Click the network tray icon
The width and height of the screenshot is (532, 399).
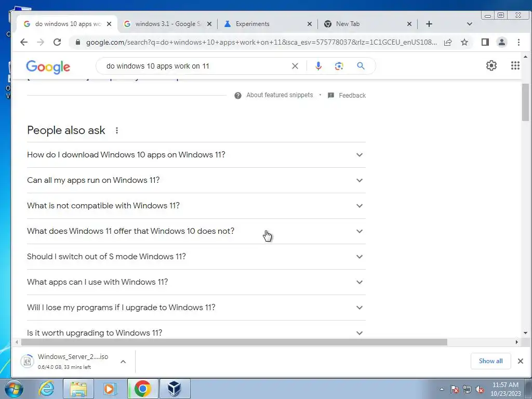point(467,390)
